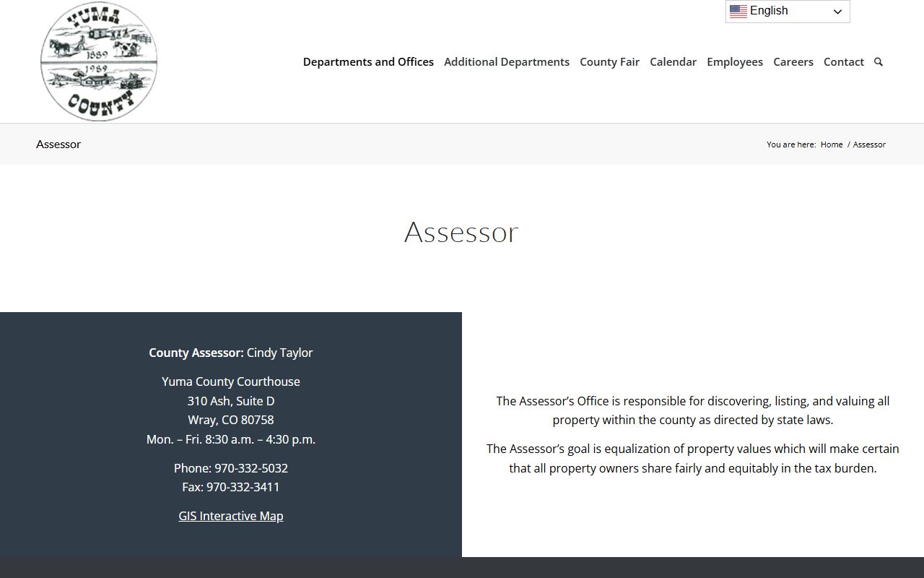Click the fax number 970-332-3411
Image resolution: width=924 pixels, height=578 pixels.
pos(243,487)
